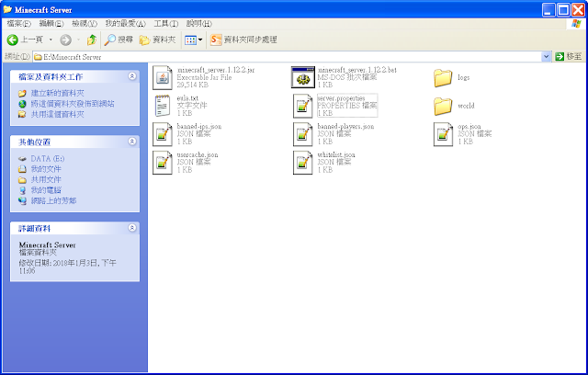Image resolution: width=588 pixels, height=375 pixels.
Task: Click the create new folder icon
Action: tap(22, 93)
